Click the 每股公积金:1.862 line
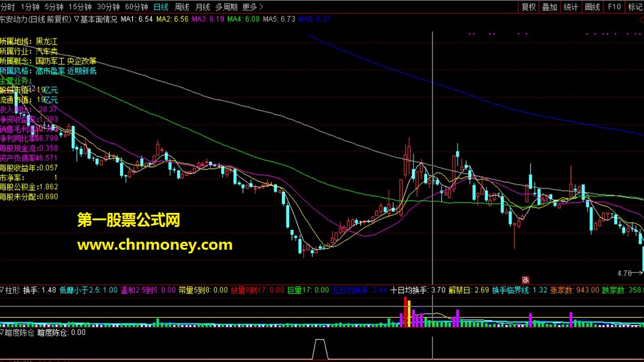The image size is (644, 362). click(x=29, y=187)
